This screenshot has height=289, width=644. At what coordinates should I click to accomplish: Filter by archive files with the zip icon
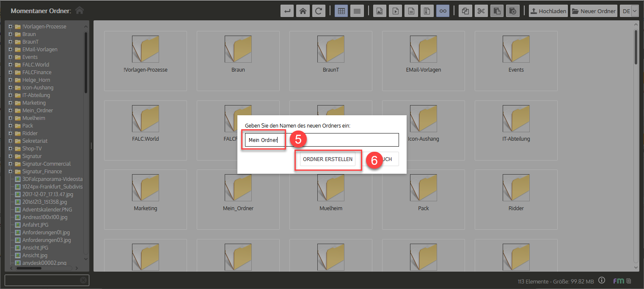pos(427,11)
